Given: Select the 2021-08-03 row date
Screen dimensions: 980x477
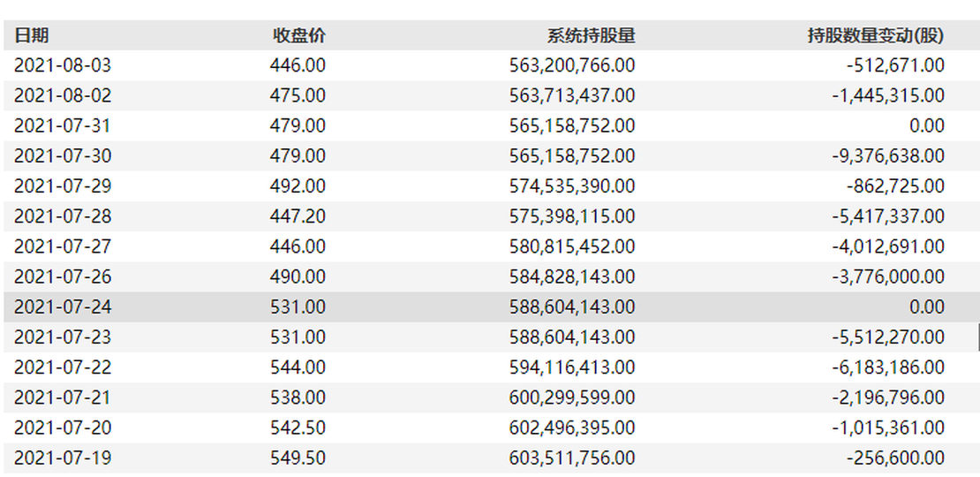Looking at the screenshot, I should [63, 65].
